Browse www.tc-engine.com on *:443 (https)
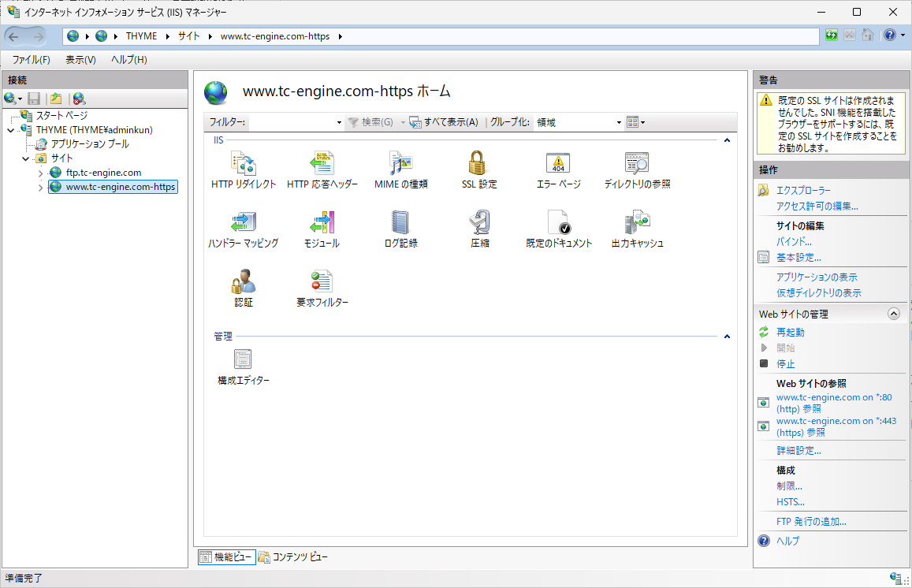 [x=836, y=426]
